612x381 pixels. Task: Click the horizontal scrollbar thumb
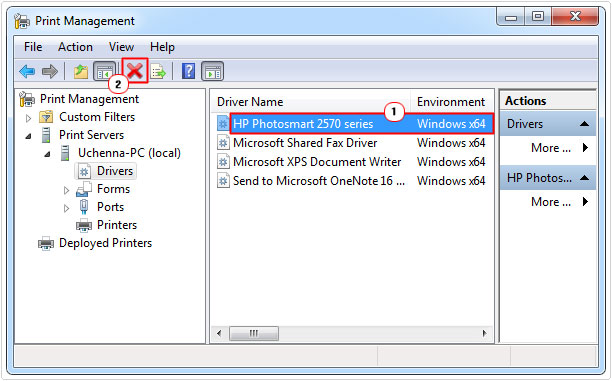coord(254,333)
